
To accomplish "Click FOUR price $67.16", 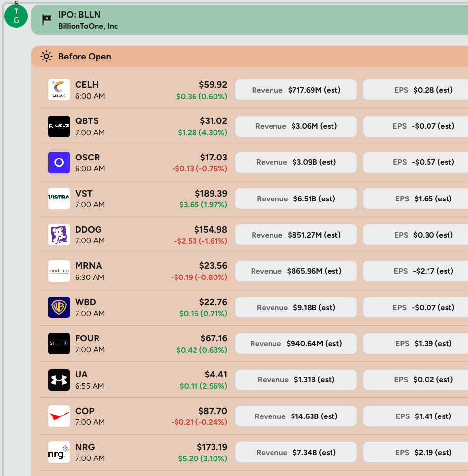I will (214, 338).
